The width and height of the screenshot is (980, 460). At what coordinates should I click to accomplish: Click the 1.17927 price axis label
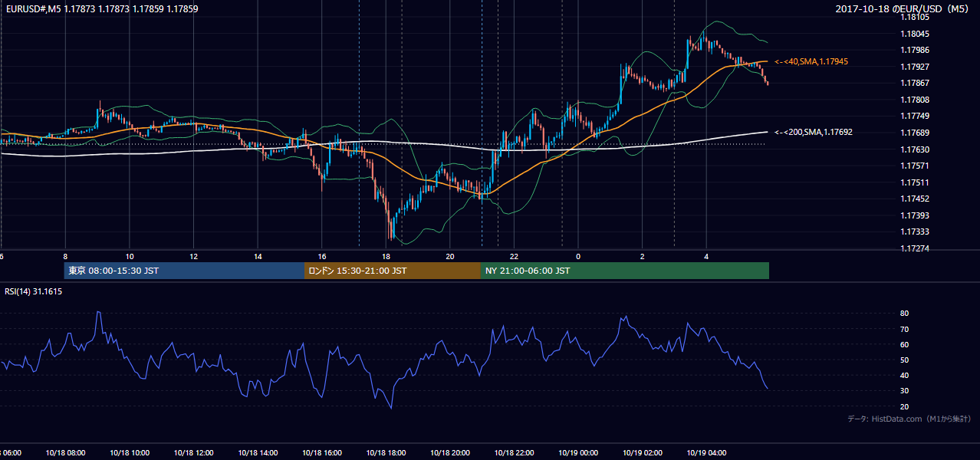tap(915, 67)
